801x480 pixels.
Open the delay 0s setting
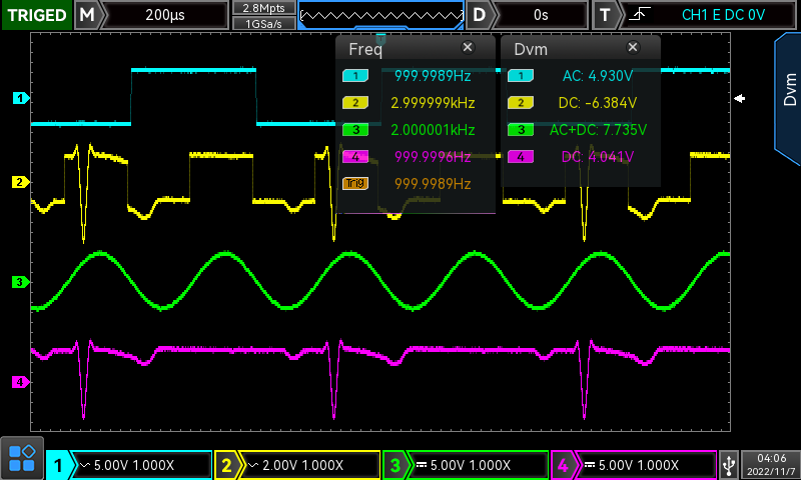[x=540, y=15]
